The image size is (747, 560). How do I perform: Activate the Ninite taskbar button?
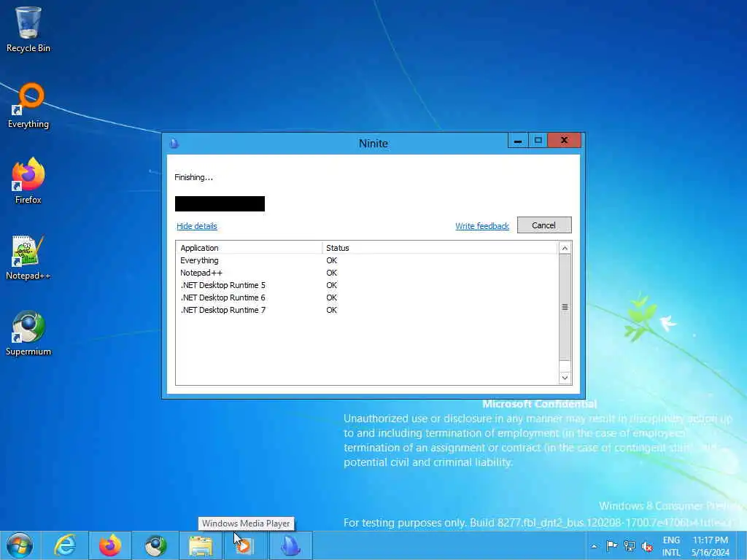coord(290,545)
